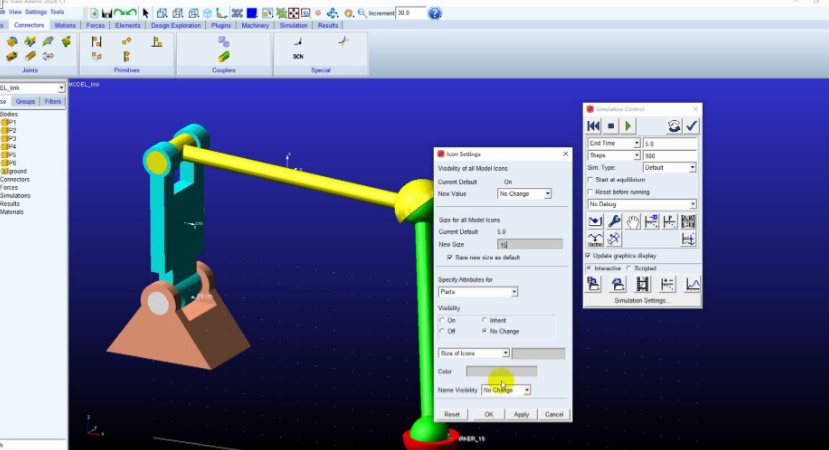
Task: Click the Simulation Settings button
Action: [x=642, y=300]
